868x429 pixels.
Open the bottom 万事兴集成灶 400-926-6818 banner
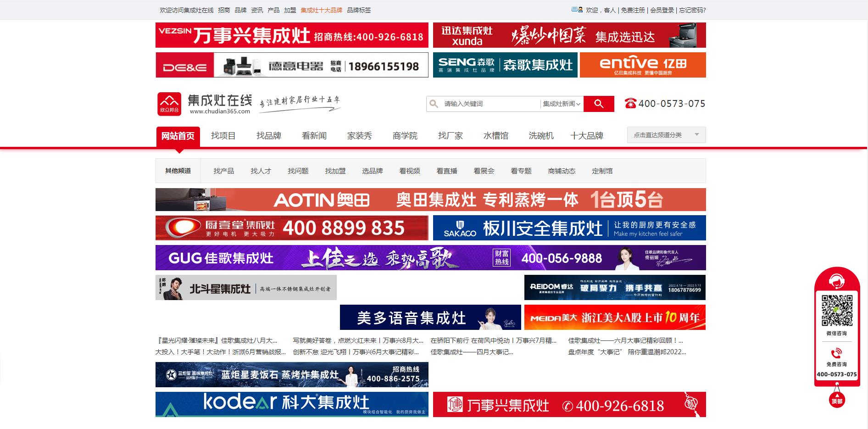tap(569, 404)
